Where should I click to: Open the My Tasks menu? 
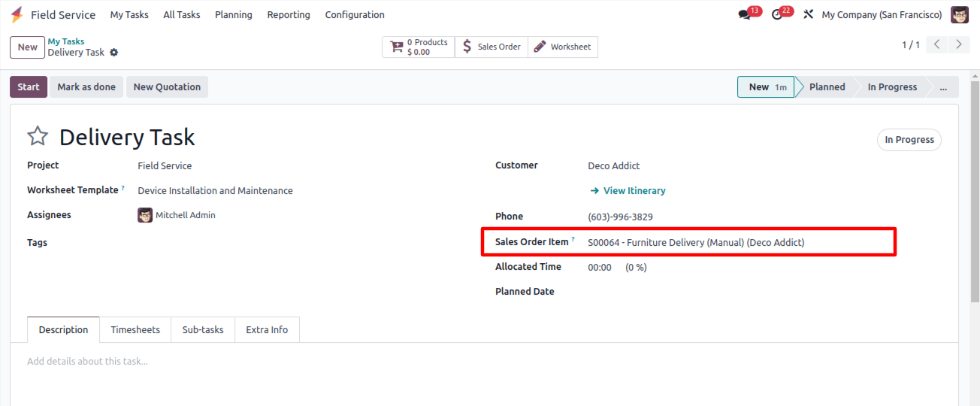click(129, 15)
